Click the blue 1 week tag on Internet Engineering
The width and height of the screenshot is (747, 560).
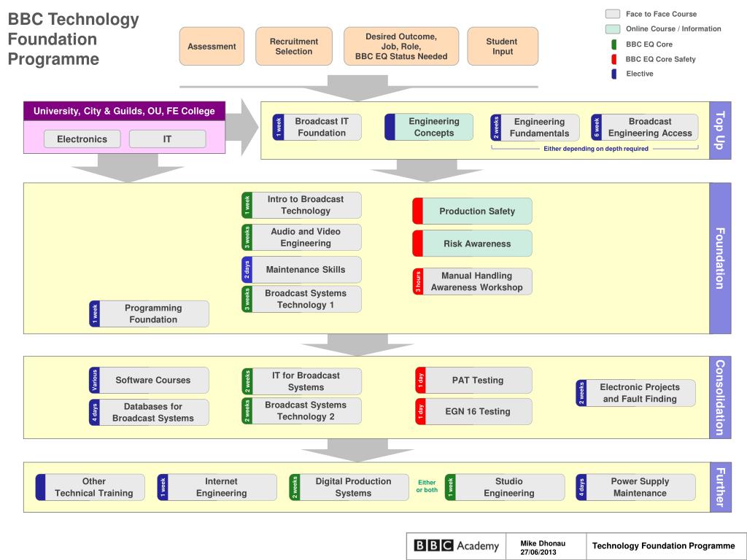(x=163, y=487)
